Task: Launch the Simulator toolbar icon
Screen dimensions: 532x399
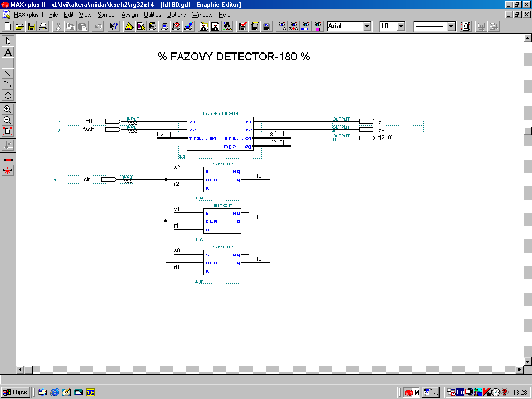Action: 165,26
